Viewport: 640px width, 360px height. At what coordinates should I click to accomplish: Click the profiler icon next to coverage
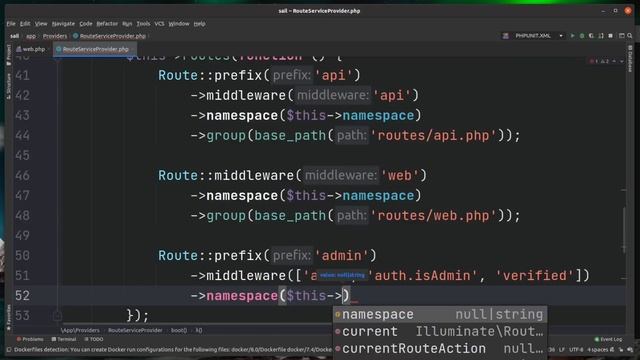[601, 36]
